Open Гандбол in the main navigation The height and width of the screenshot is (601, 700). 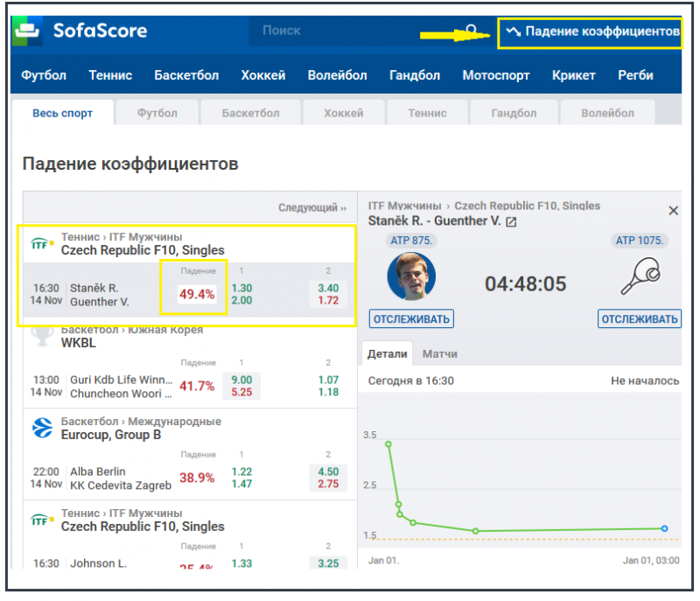coord(415,75)
